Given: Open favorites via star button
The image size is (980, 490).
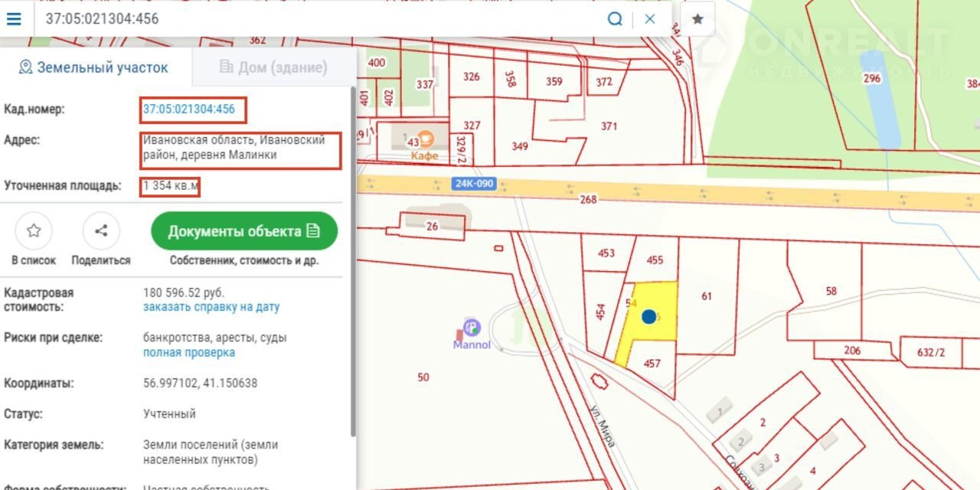Looking at the screenshot, I should pos(697,19).
